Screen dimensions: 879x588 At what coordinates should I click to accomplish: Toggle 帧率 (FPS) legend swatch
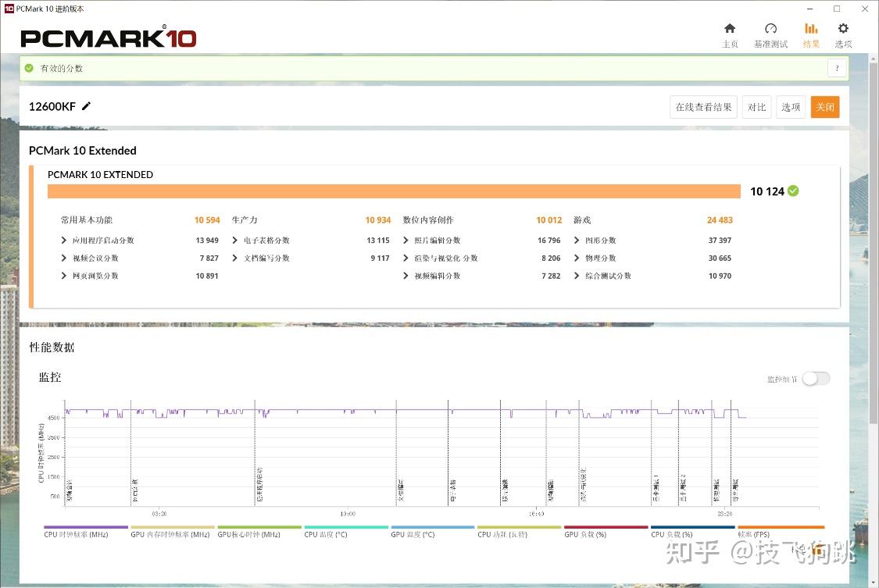(x=781, y=527)
